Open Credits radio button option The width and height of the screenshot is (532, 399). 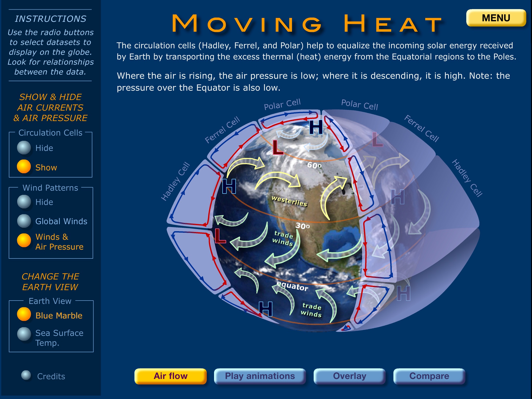point(23,376)
